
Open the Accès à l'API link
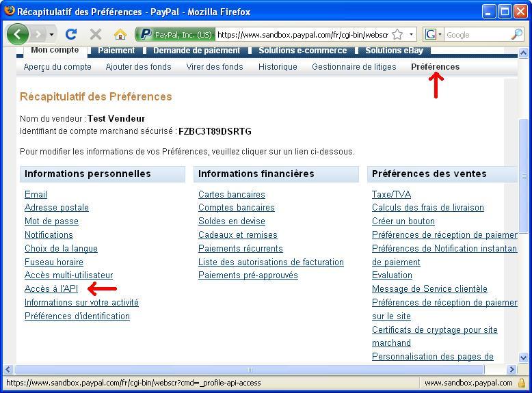[51, 289]
